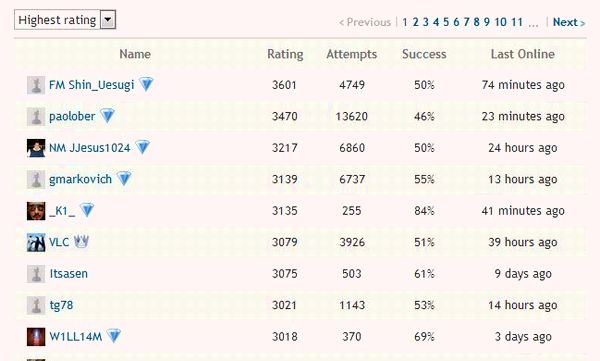This screenshot has height=361, width=600.
Task: Click the diamond badge beside paolober
Action: pyautogui.click(x=107, y=116)
